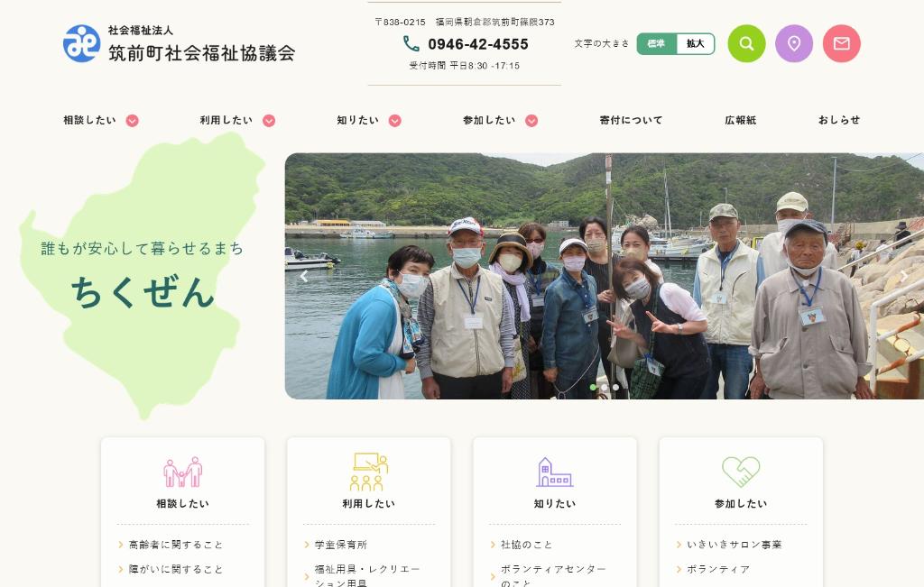Set text size to 標準
The width and height of the screenshot is (924, 587).
tap(657, 43)
